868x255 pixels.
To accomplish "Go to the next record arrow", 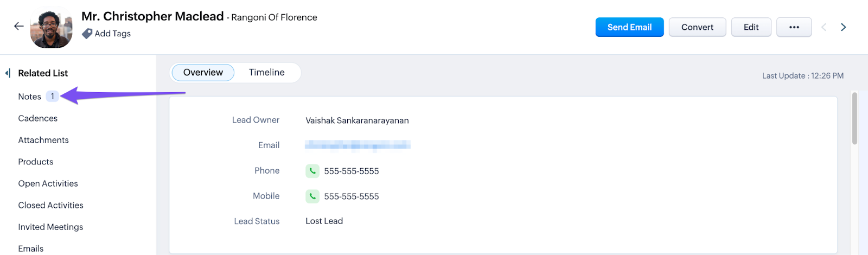I will [x=843, y=27].
